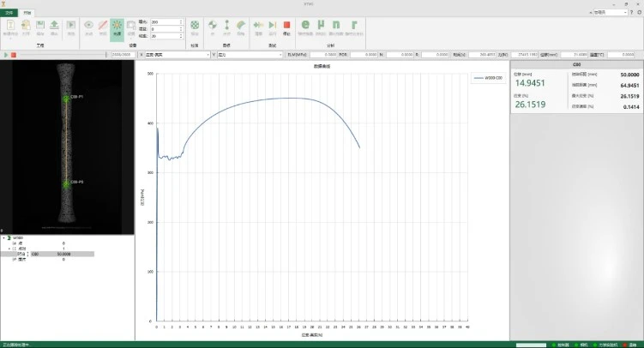Click the C00 results panel header
The width and height of the screenshot is (644, 348).
point(576,64)
